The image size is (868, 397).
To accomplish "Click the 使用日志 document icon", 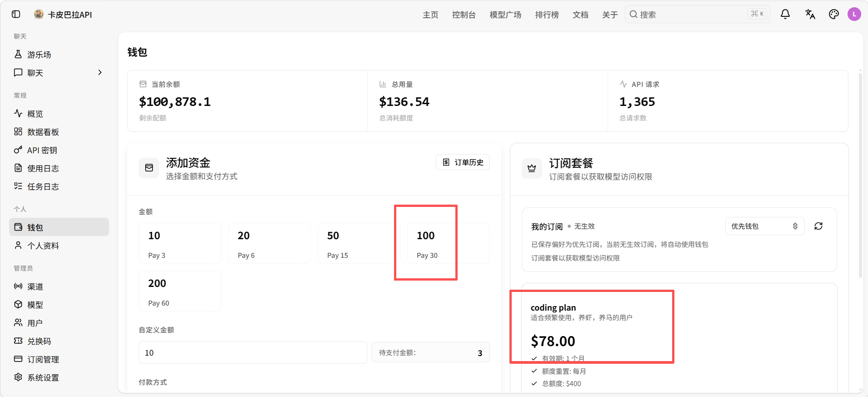I will [18, 168].
